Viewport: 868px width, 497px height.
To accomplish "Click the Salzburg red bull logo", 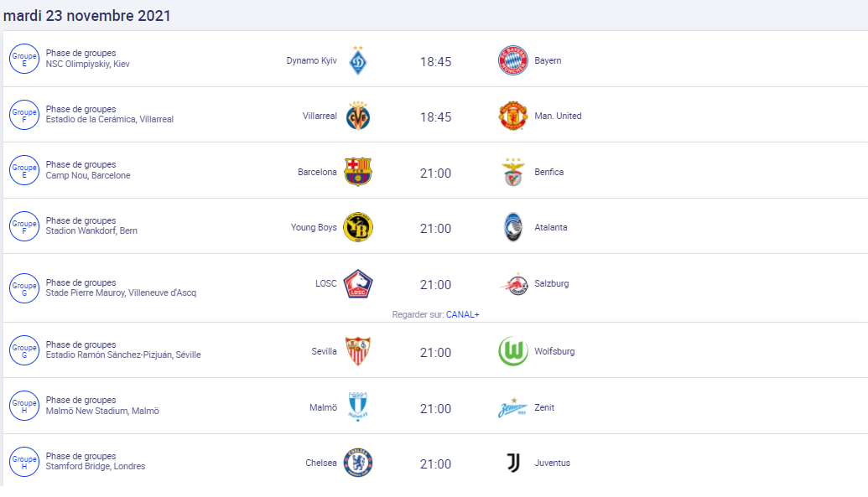I will pyautogui.click(x=514, y=284).
